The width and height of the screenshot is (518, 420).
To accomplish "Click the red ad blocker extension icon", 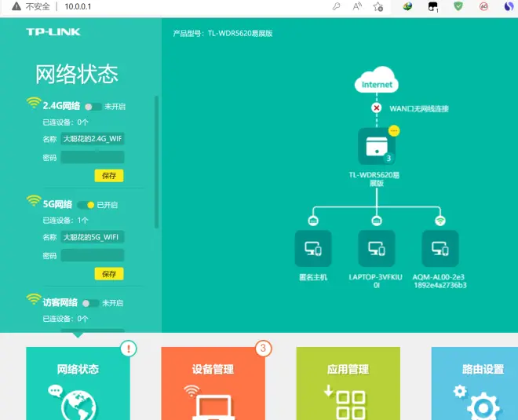I will (x=483, y=6).
